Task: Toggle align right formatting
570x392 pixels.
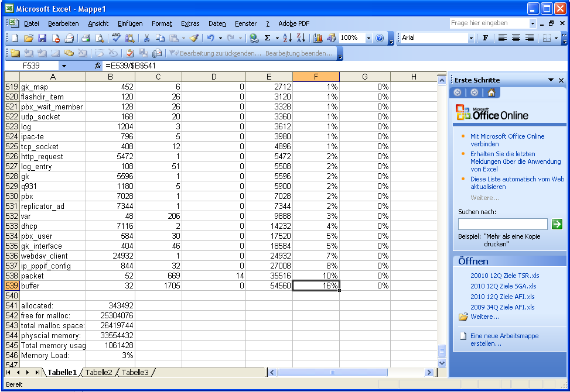Action: 530,38
